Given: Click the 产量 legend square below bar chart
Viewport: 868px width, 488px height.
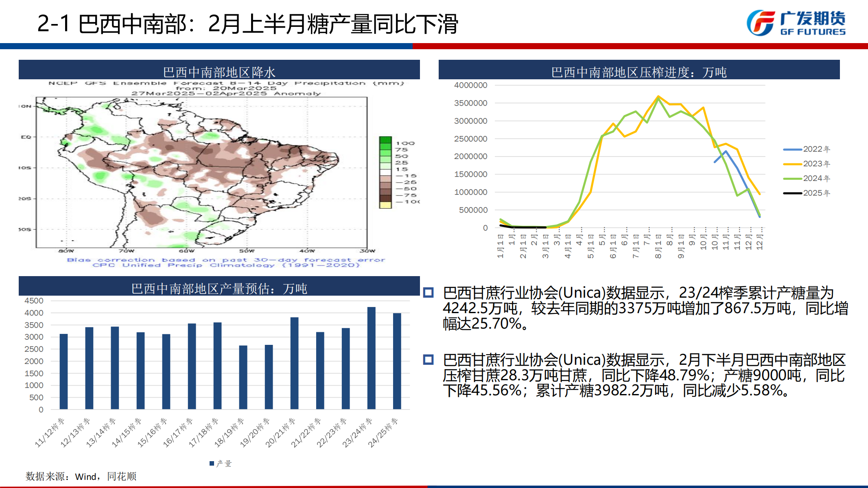Looking at the screenshot, I should coord(212,463).
